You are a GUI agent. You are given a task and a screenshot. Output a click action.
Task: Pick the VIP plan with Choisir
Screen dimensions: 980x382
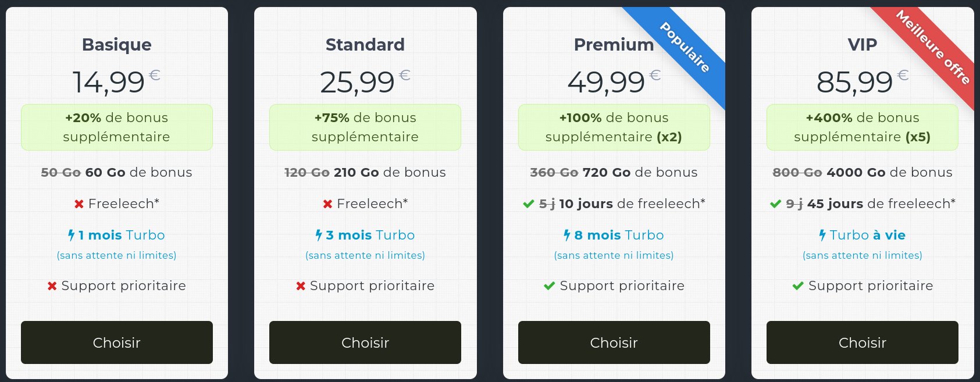(862, 342)
